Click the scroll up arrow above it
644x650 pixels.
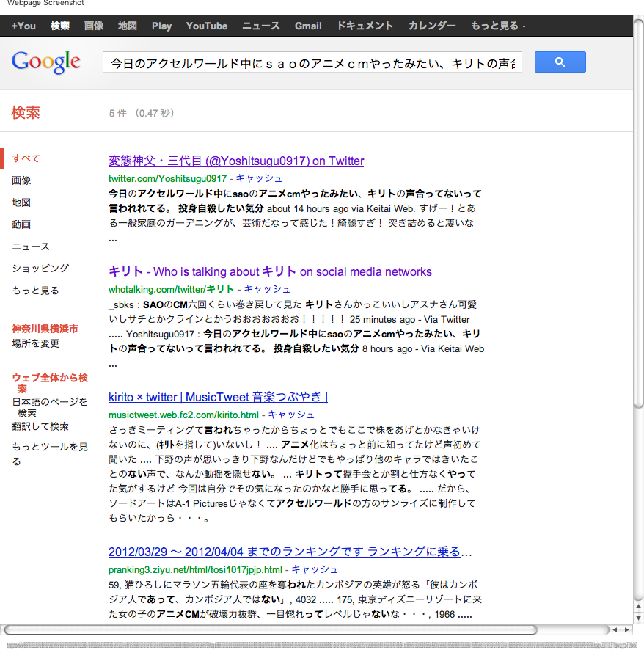(639, 606)
